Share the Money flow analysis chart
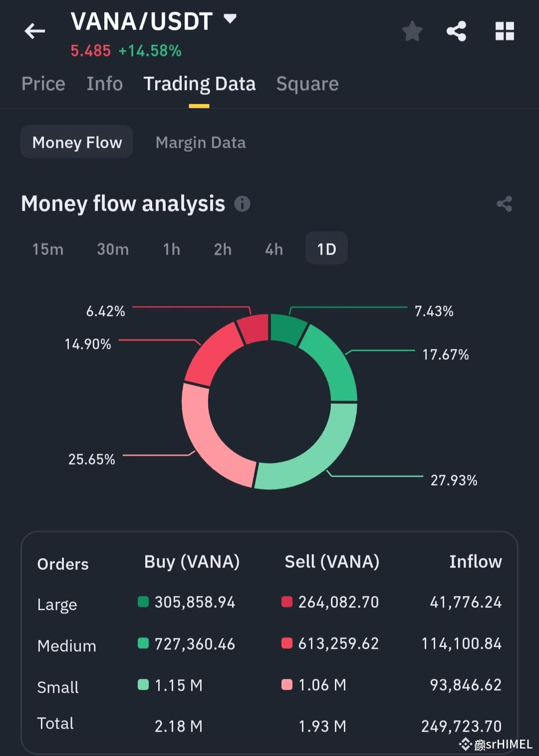 pos(504,204)
